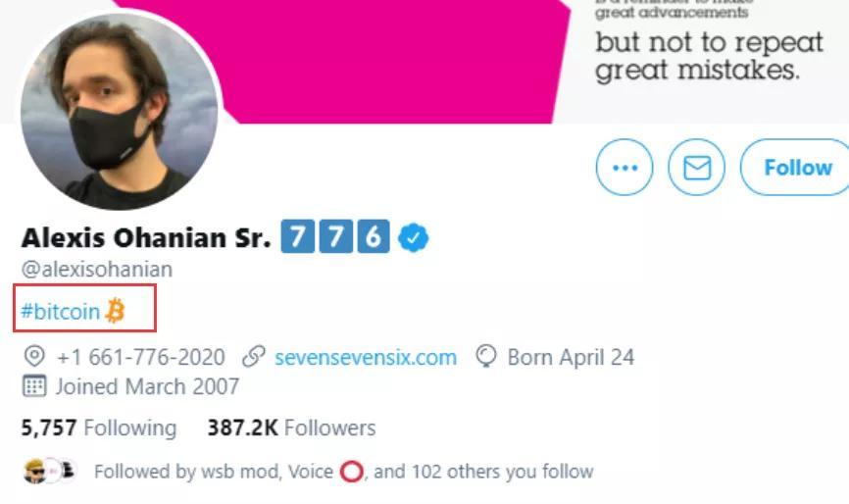Click the link chain icon
This screenshot has height=504, width=849.
[253, 357]
